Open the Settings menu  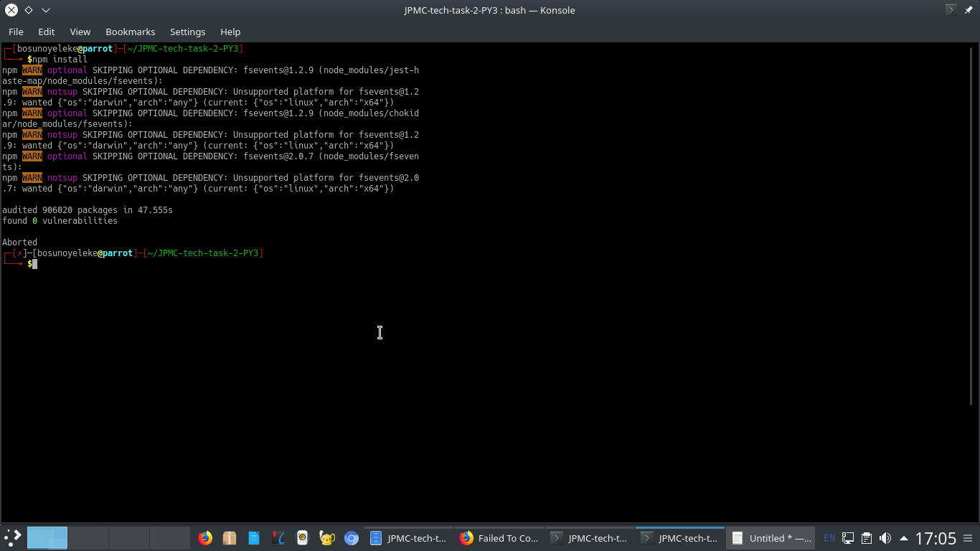(x=187, y=32)
